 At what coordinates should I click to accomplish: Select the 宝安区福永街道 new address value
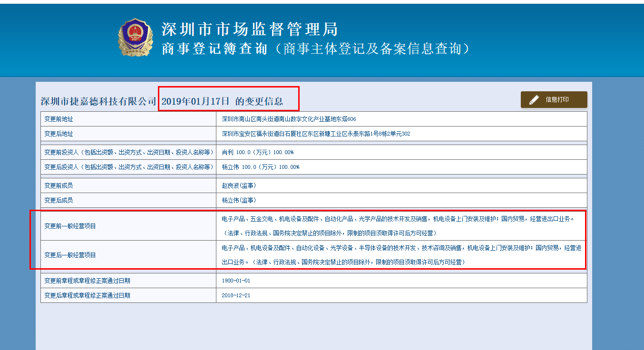coord(316,134)
